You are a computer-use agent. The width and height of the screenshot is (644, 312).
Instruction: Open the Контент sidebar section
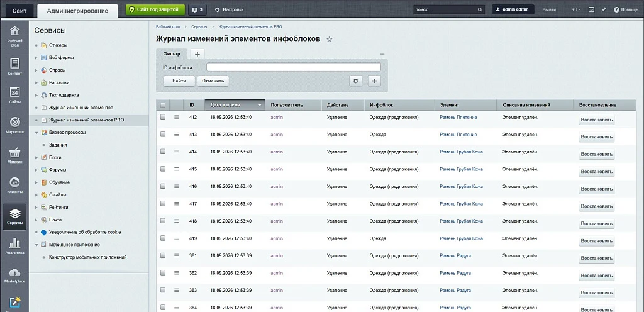tap(14, 67)
